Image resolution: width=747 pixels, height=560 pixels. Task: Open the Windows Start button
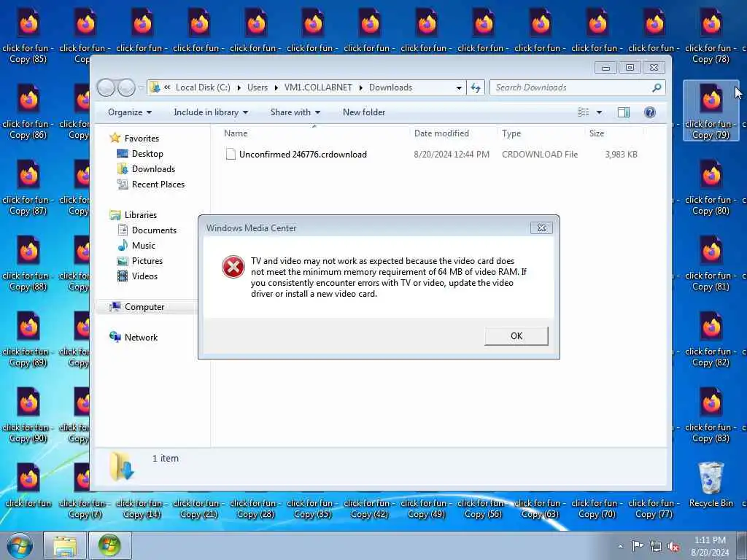(19, 545)
